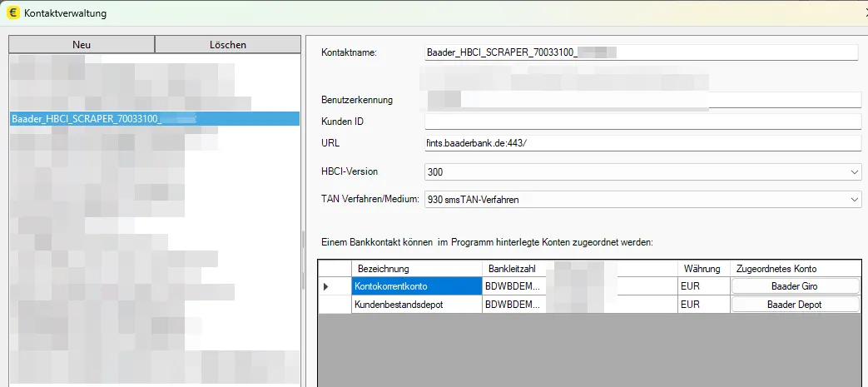Sort by the Bezeichnung column header
The width and height of the screenshot is (868, 387).
point(416,270)
